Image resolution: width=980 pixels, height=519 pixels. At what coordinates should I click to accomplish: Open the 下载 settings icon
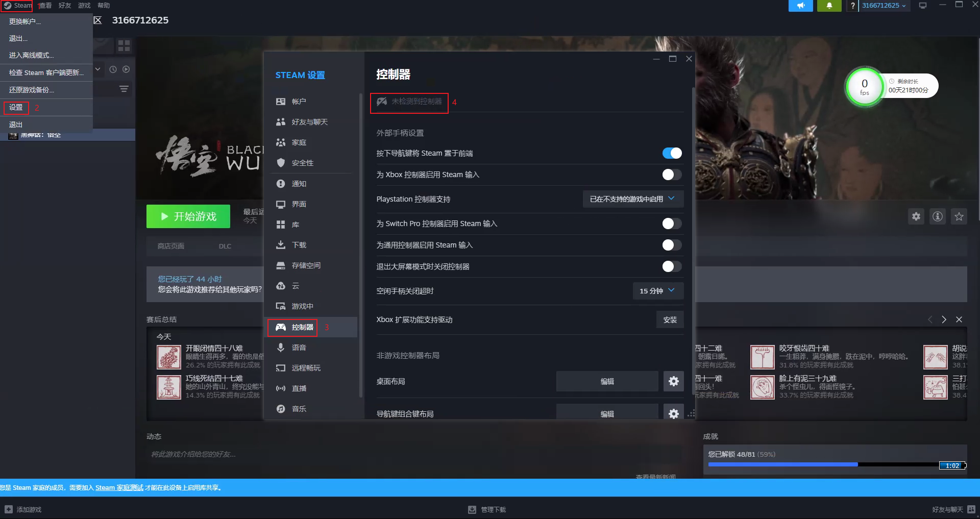click(x=281, y=245)
